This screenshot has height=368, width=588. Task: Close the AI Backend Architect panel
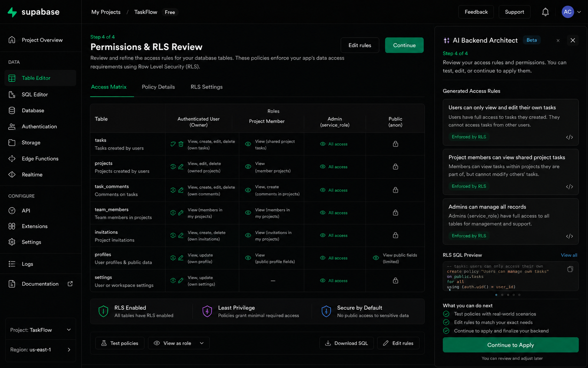(x=573, y=40)
